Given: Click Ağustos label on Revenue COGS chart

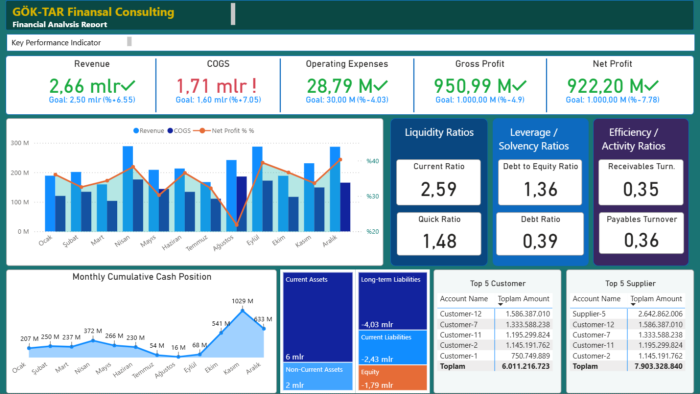Looking at the screenshot, I should tap(223, 243).
